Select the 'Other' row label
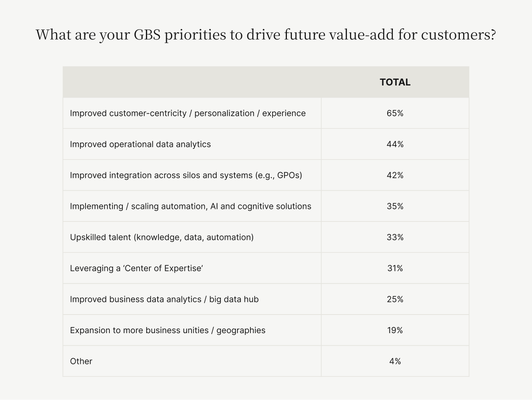Image resolution: width=532 pixels, height=400 pixels. pyautogui.click(x=81, y=361)
